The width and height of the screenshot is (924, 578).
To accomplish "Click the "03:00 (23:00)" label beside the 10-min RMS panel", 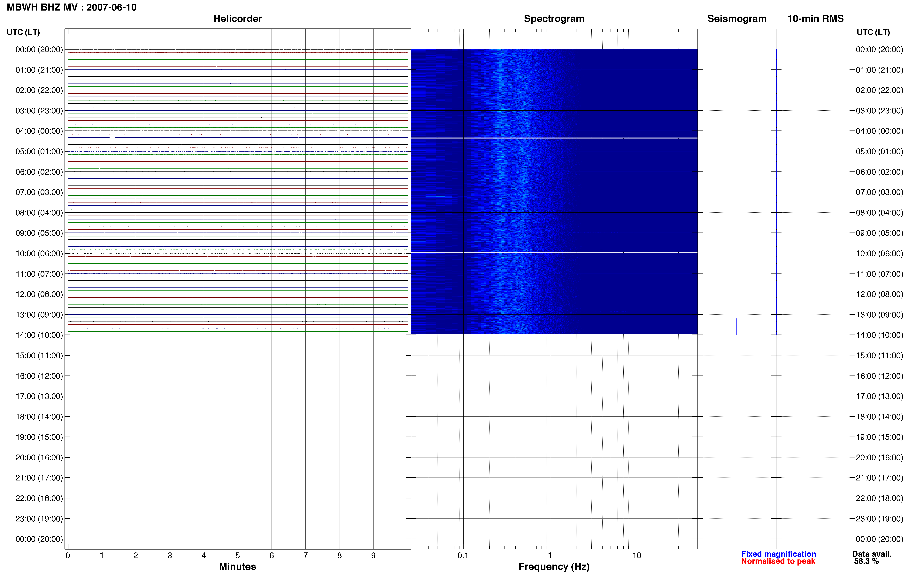I will pos(879,111).
